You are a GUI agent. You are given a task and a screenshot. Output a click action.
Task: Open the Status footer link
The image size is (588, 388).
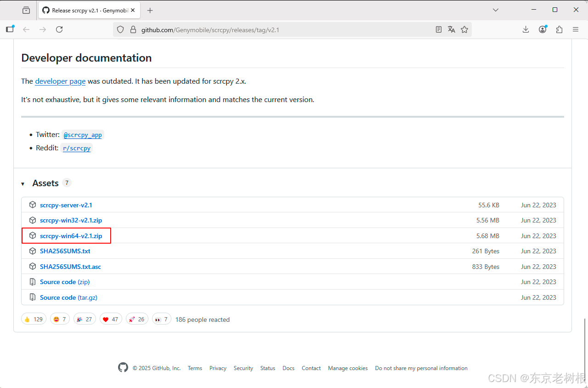(x=268, y=368)
